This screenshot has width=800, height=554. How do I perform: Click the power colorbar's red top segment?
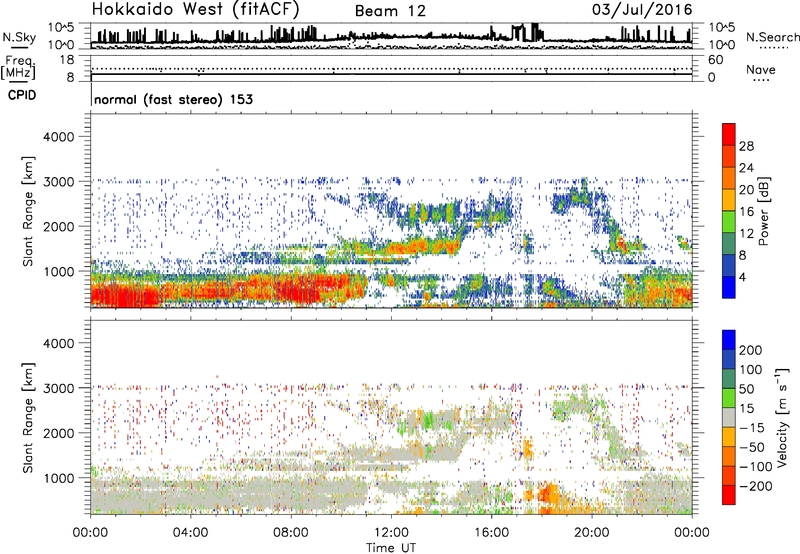pyautogui.click(x=729, y=135)
